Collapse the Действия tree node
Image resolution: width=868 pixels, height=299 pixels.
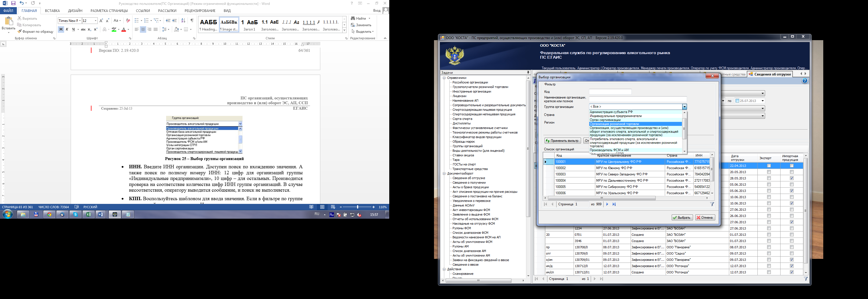pos(444,269)
